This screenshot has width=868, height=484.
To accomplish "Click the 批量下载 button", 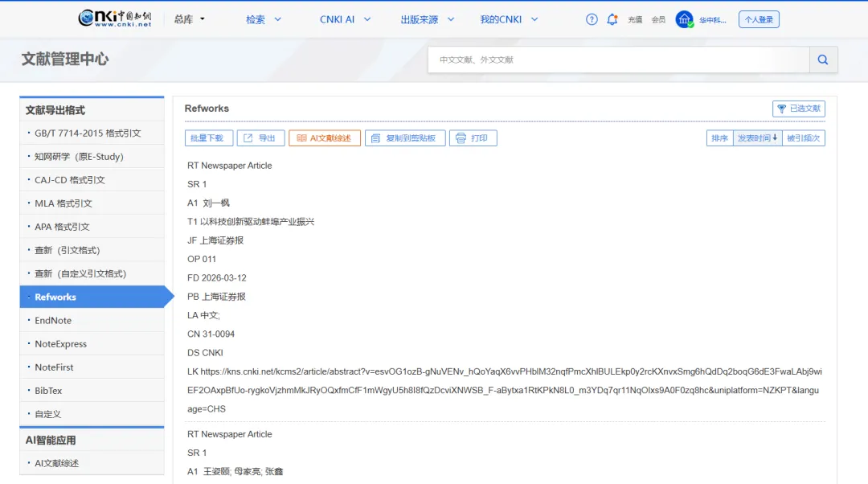I will coord(209,138).
